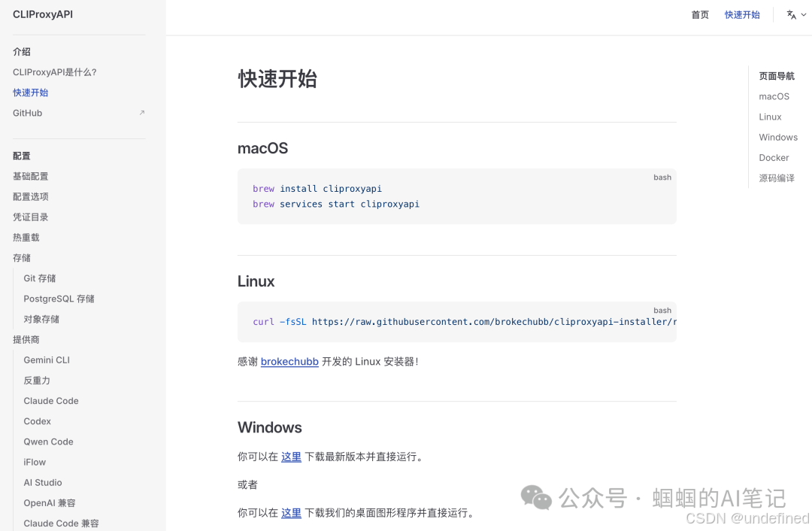The image size is (812, 531).
Task: Click the brew install cliproxyapi line
Action: pos(317,189)
